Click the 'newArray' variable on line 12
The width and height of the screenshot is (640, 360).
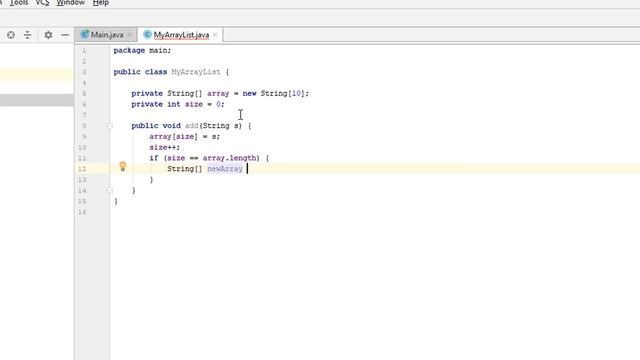pos(225,169)
